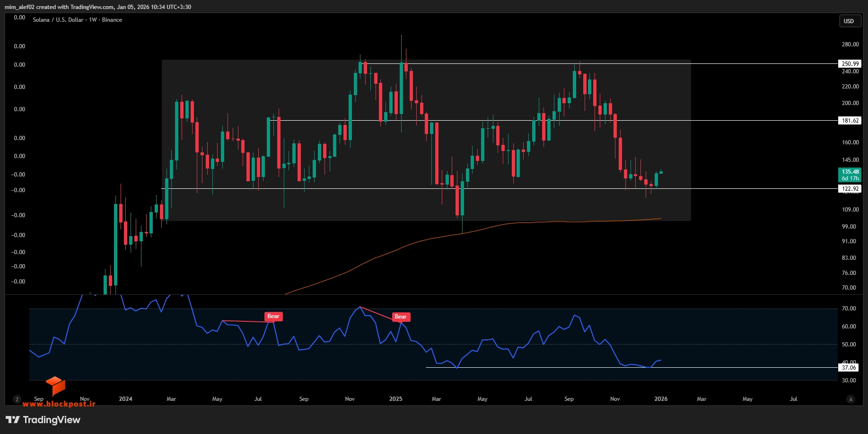Screen dimensions: 868x434
Task: Click the 145.00 price scale value
Action: pyautogui.click(x=850, y=160)
